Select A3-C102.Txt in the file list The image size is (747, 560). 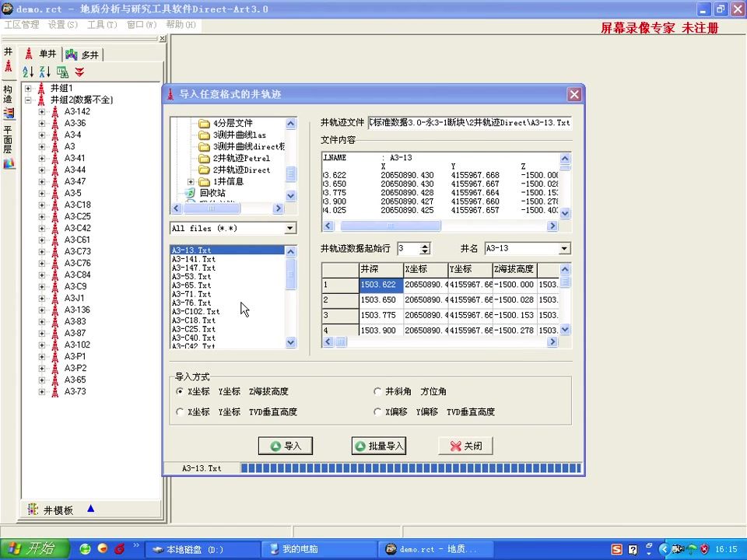(195, 312)
